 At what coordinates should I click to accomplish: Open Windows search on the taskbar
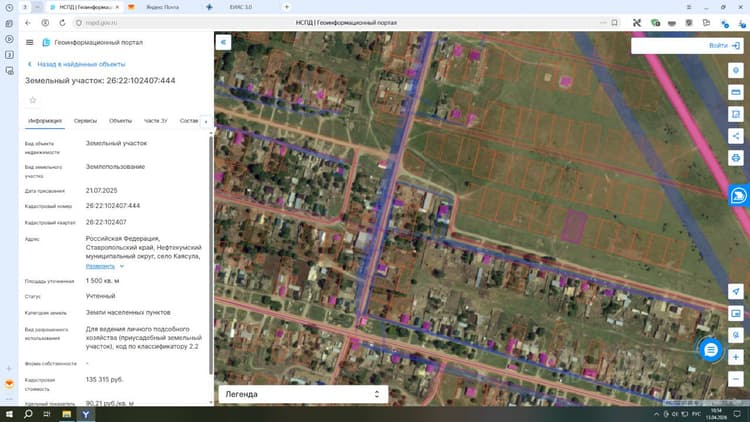(x=28, y=414)
